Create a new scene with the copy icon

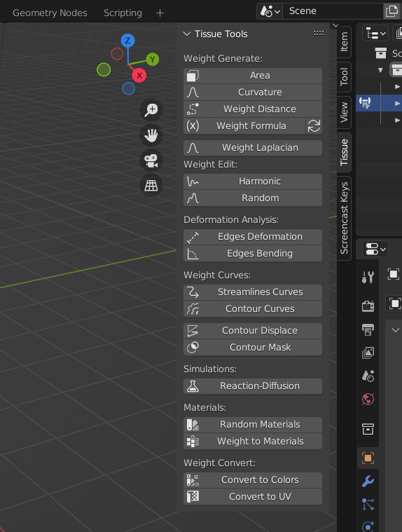pos(392,11)
